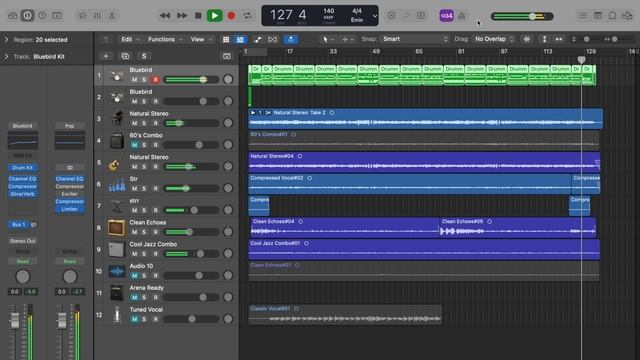Expand the Region inspector disclosure triangle
Viewport: 640px width, 360px height.
pos(6,40)
